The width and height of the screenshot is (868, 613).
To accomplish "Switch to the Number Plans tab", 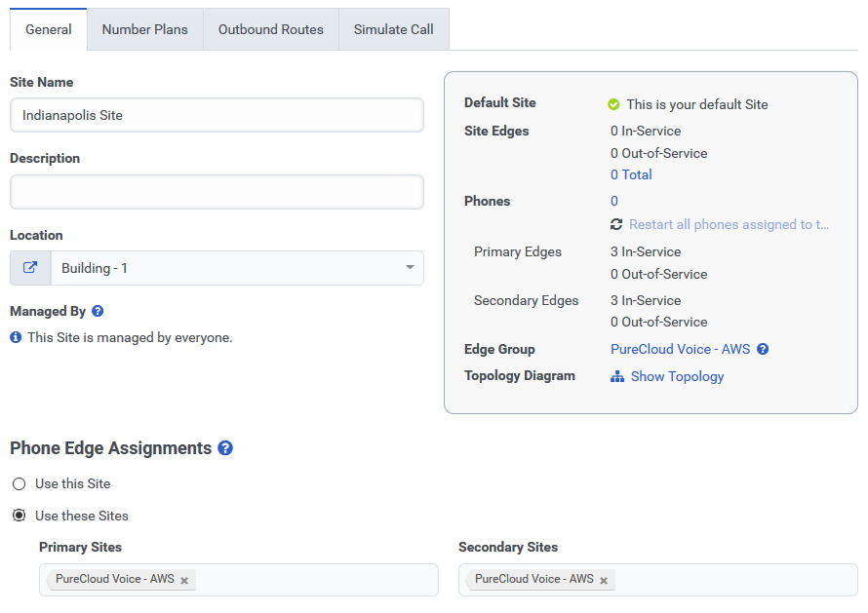I will [144, 29].
